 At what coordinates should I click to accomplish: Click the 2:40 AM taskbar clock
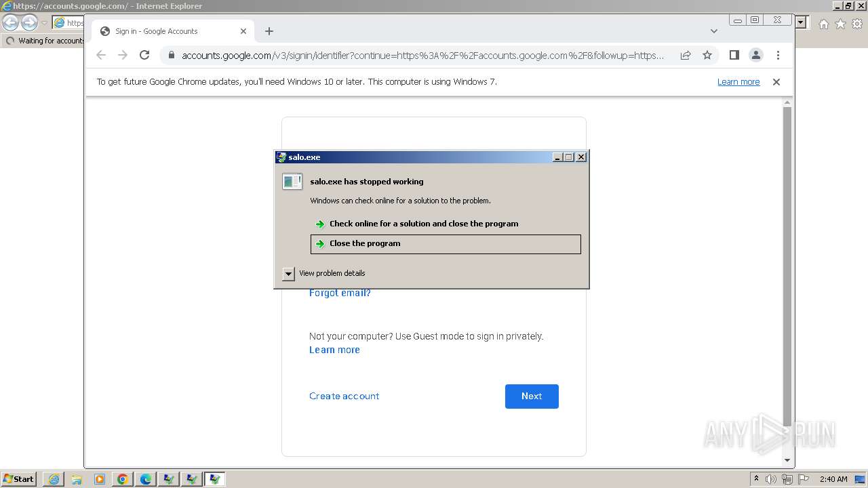833,479
